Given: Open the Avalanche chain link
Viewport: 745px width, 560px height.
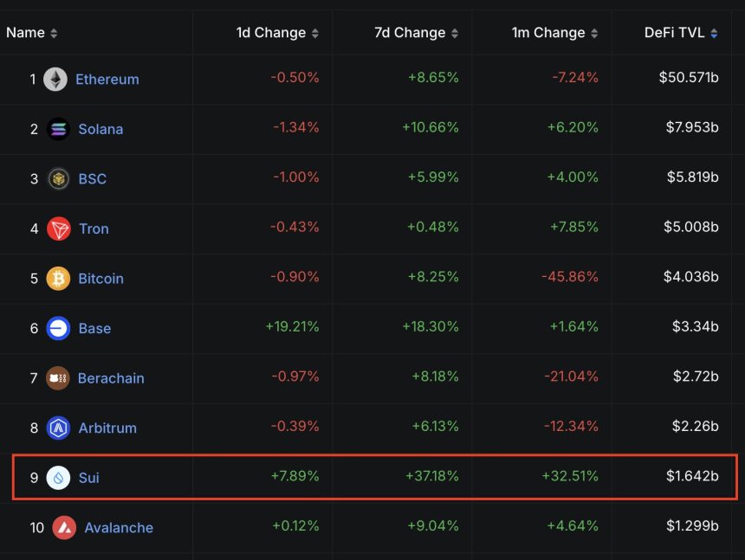Looking at the screenshot, I should click(119, 527).
